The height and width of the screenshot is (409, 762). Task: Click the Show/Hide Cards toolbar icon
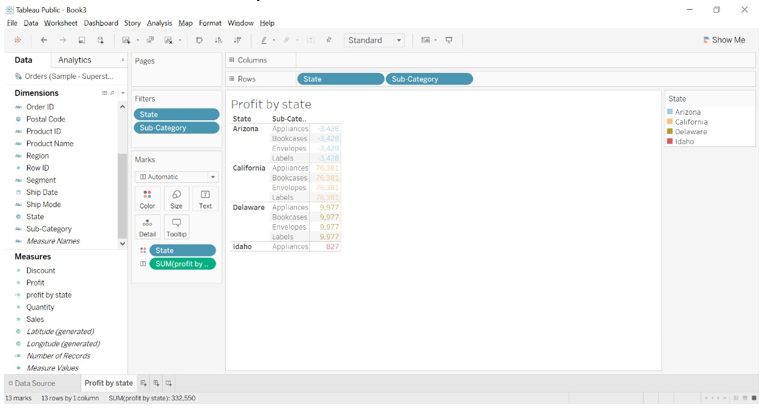tap(425, 40)
